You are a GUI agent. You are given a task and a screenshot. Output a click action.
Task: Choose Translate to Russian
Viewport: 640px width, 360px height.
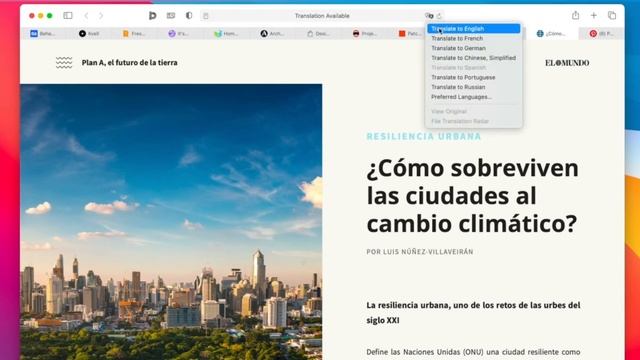[x=473, y=87]
